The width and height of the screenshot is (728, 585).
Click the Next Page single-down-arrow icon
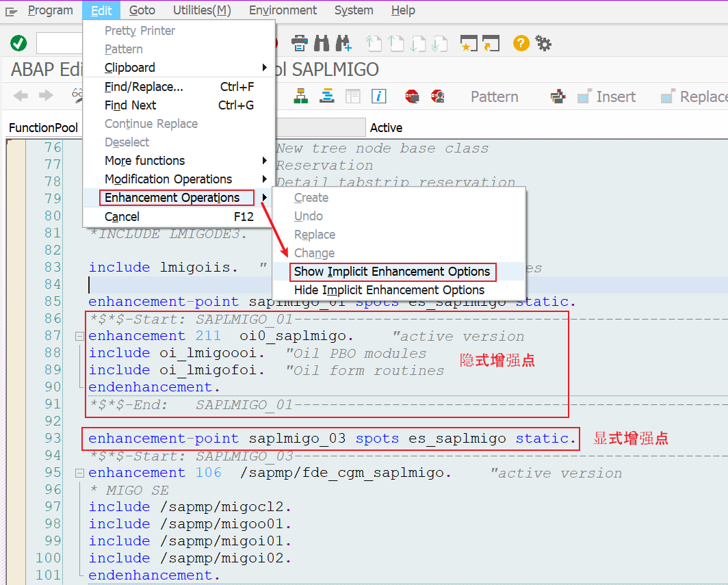tap(418, 43)
